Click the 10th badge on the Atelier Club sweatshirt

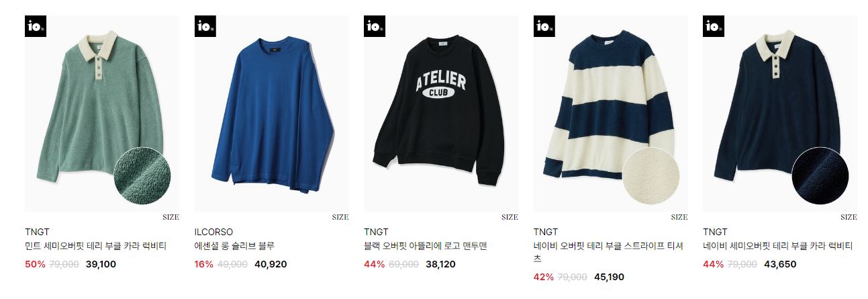tap(375, 26)
